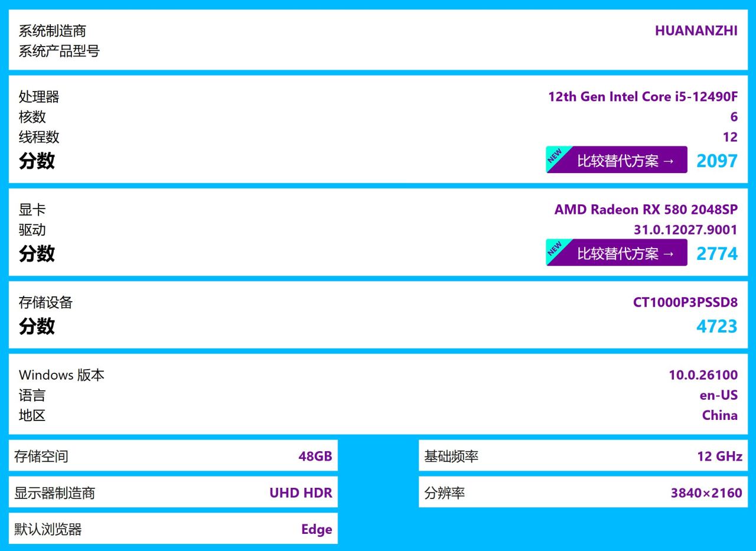Click the graphics score 2774
The width and height of the screenshot is (756, 551).
pos(717,254)
